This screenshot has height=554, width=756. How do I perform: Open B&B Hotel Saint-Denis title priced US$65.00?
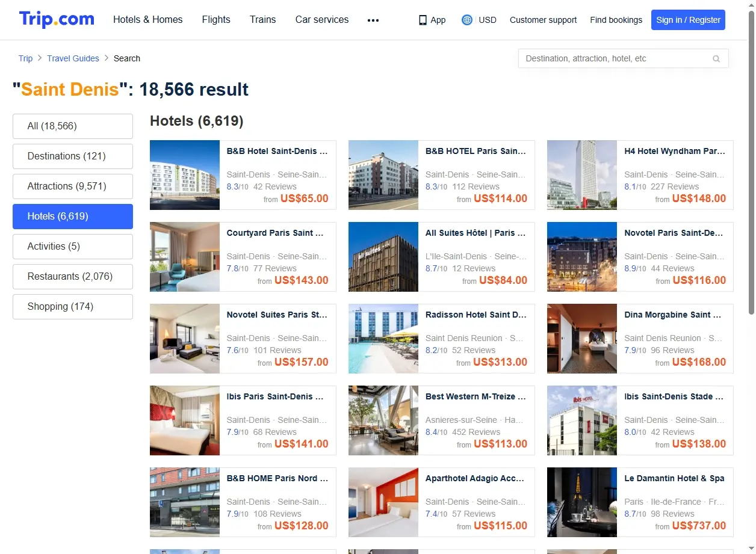pos(277,152)
